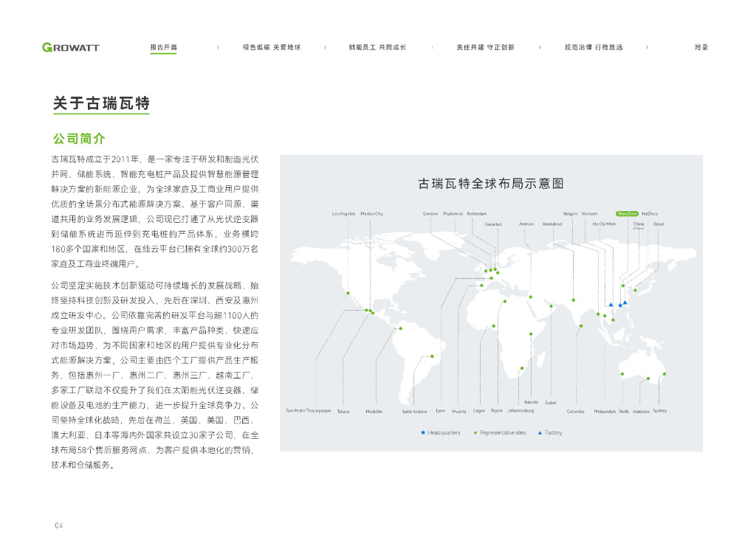Click the Growatt logo

click(x=71, y=47)
